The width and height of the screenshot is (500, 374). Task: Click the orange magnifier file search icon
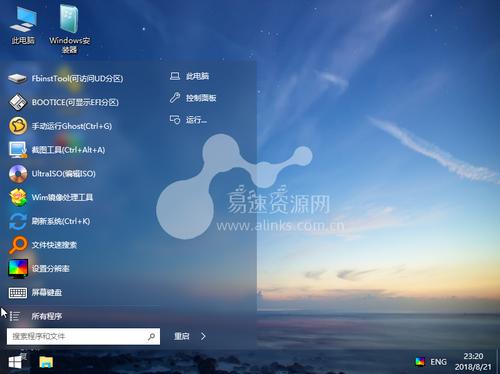coord(18,245)
